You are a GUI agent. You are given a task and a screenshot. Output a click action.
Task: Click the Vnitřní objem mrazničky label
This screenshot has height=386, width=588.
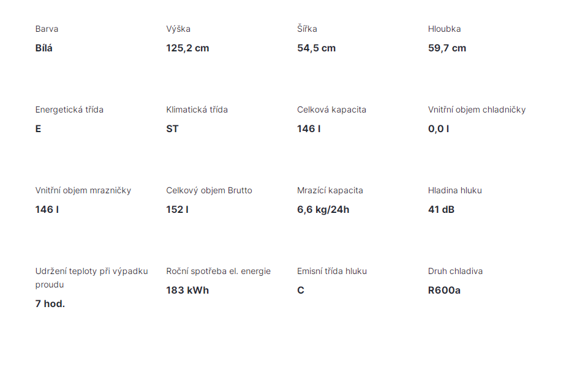(x=83, y=190)
